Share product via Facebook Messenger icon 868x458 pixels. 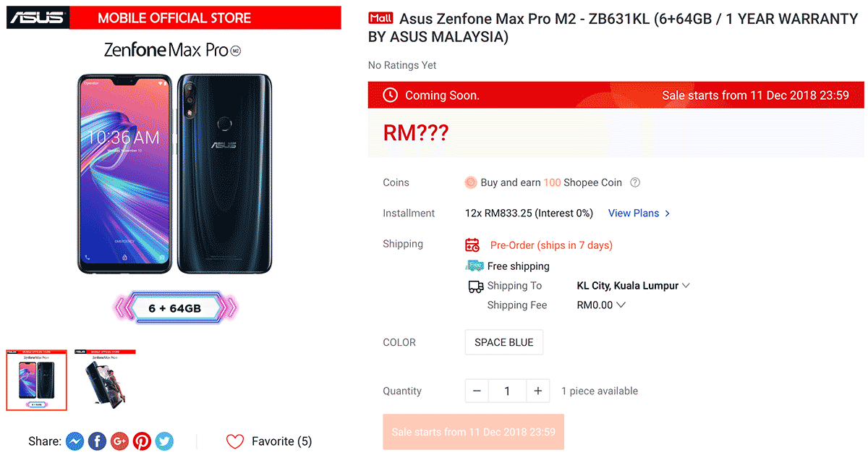click(75, 441)
